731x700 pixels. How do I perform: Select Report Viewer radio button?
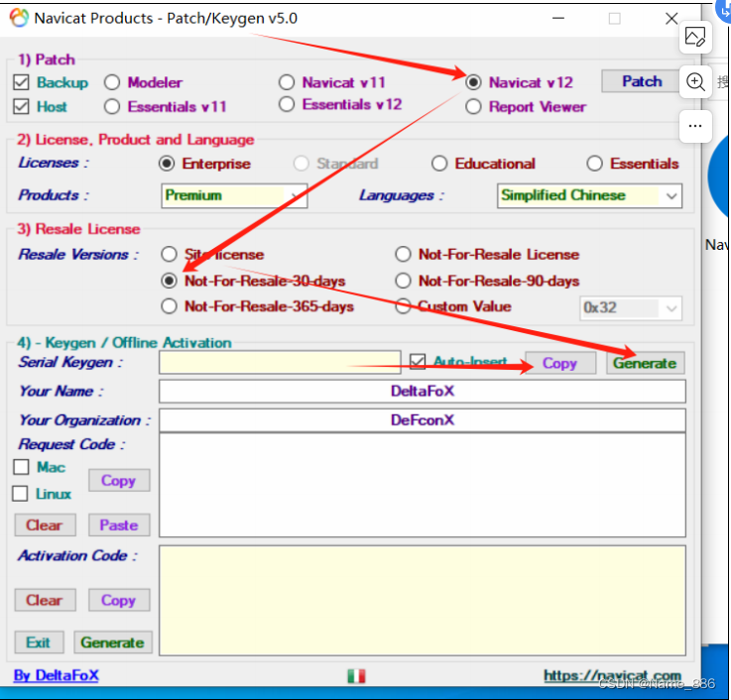coord(473,107)
